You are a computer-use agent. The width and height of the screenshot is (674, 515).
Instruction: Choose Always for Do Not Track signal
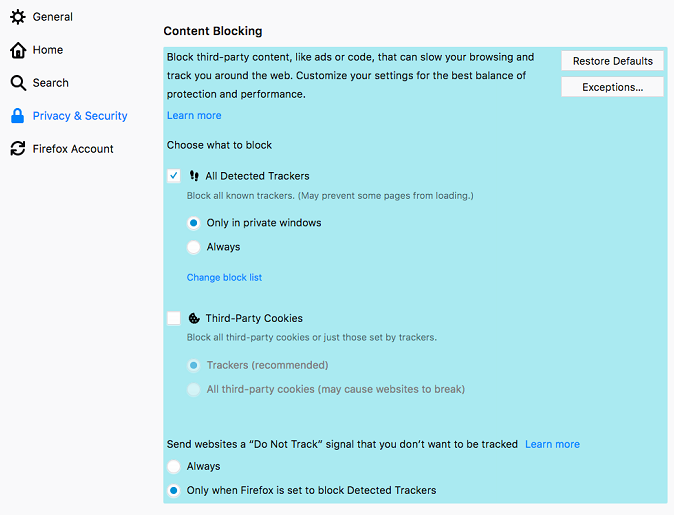pyautogui.click(x=174, y=466)
